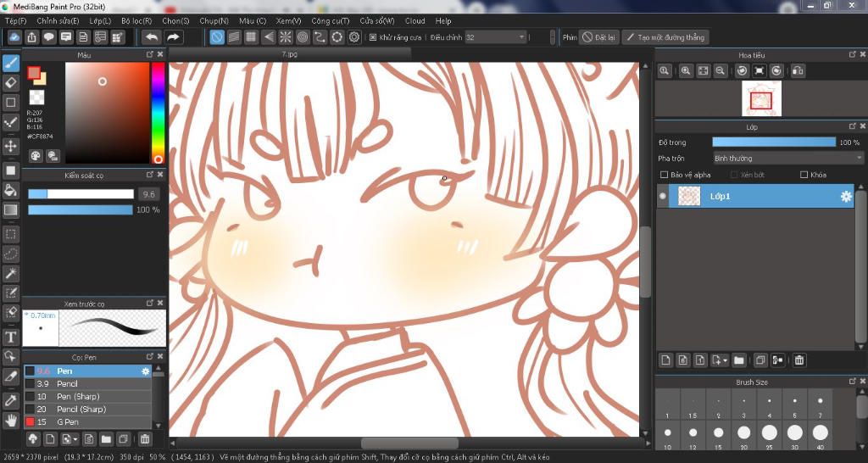Open settings gear of Lớp1 layer
The width and height of the screenshot is (868, 463).
coord(846,197)
